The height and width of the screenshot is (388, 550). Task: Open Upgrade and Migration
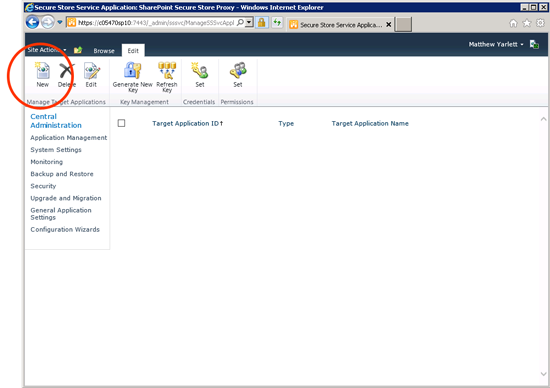click(x=66, y=198)
